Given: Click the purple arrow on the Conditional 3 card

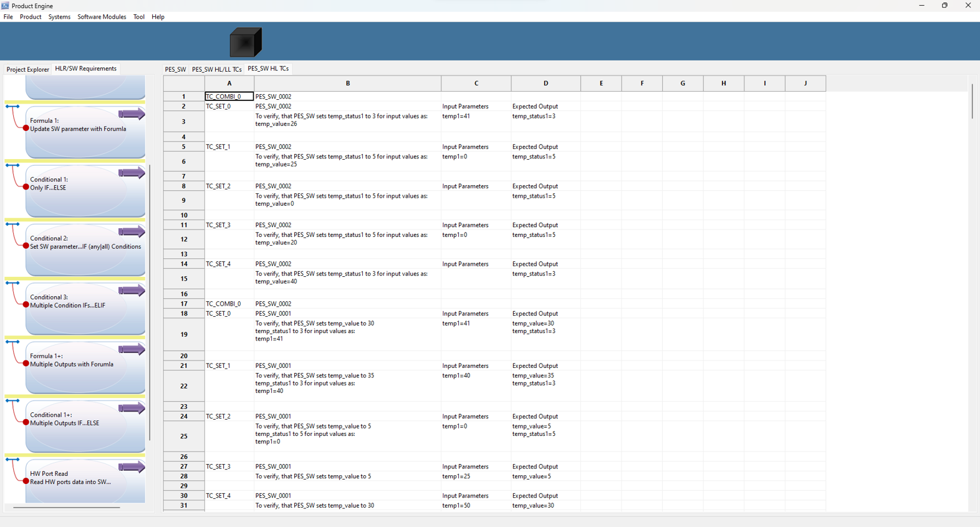Looking at the screenshot, I should [132, 291].
